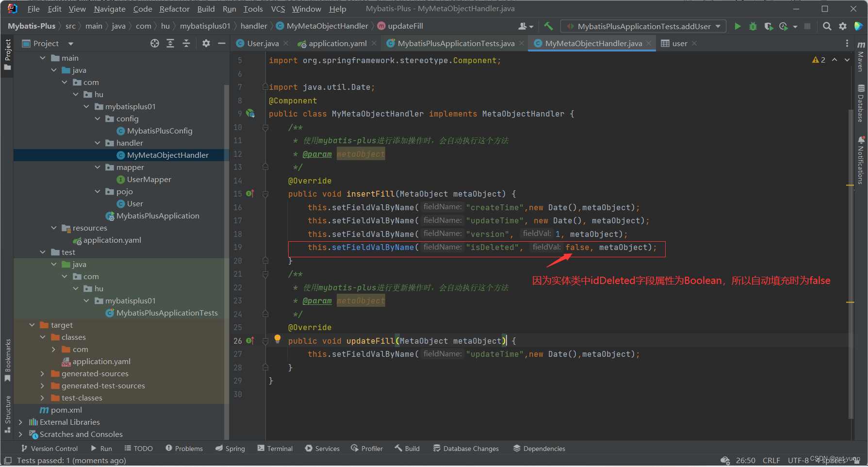Fold the insertFill method at line 15

pos(265,194)
